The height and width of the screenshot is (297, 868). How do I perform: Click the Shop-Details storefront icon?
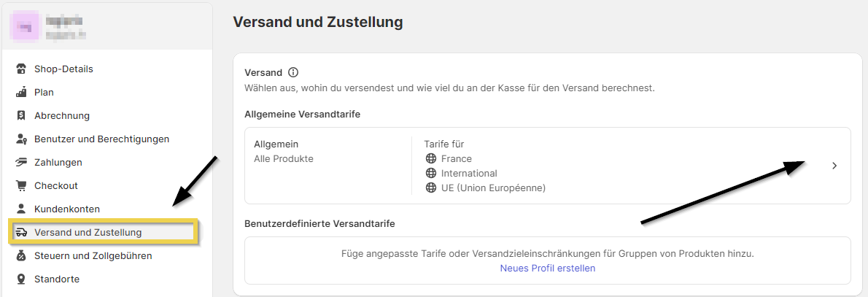click(20, 69)
